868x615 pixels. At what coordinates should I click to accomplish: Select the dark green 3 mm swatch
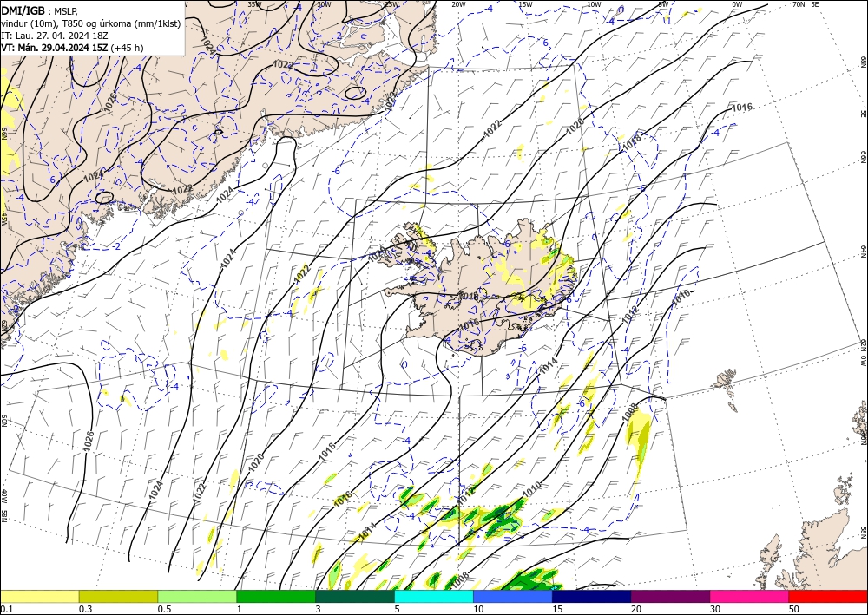tap(355, 596)
